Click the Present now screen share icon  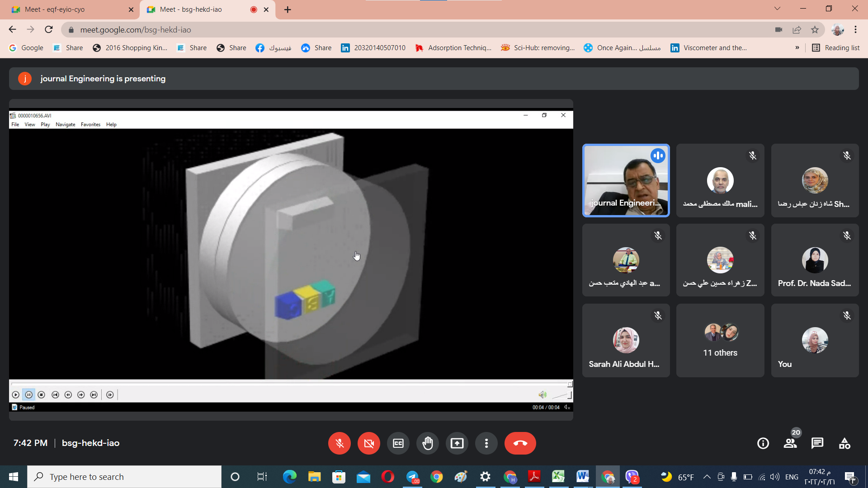(x=457, y=443)
